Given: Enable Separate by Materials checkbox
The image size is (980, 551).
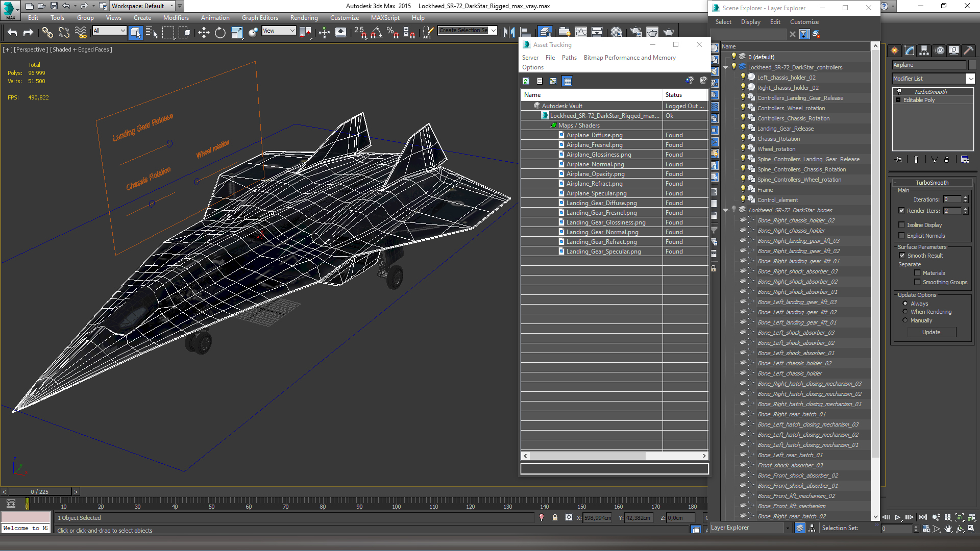Looking at the screenshot, I should point(917,273).
